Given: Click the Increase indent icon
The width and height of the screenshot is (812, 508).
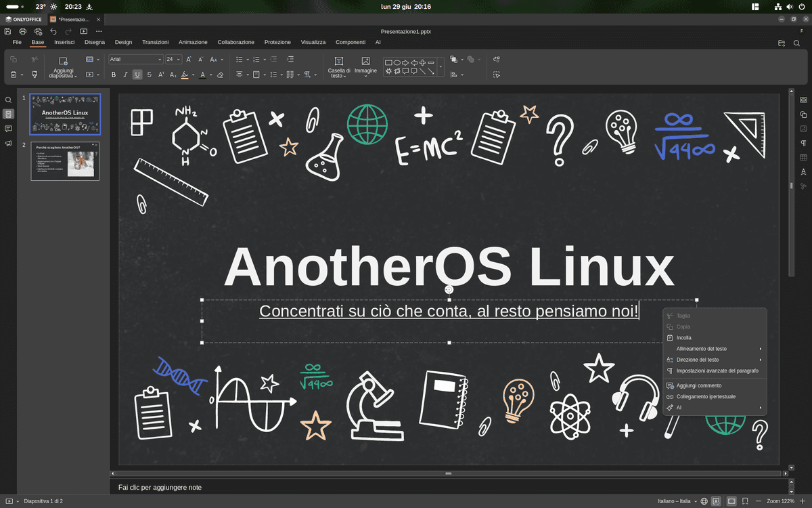Looking at the screenshot, I should coord(290,60).
